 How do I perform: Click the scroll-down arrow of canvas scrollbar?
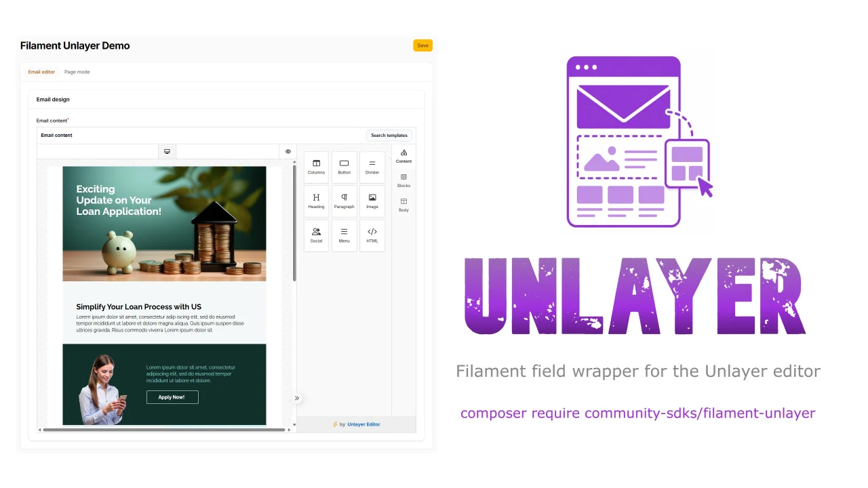click(x=294, y=424)
